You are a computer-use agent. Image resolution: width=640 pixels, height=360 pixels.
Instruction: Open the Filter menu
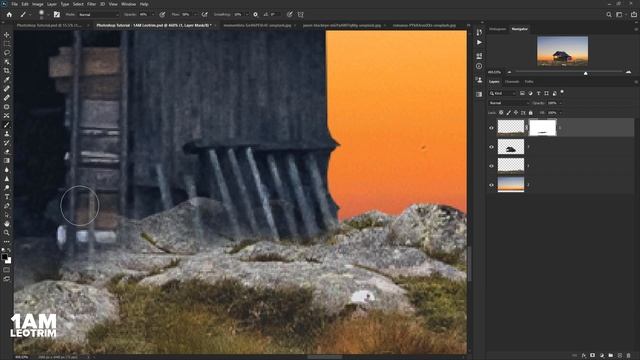click(91, 4)
